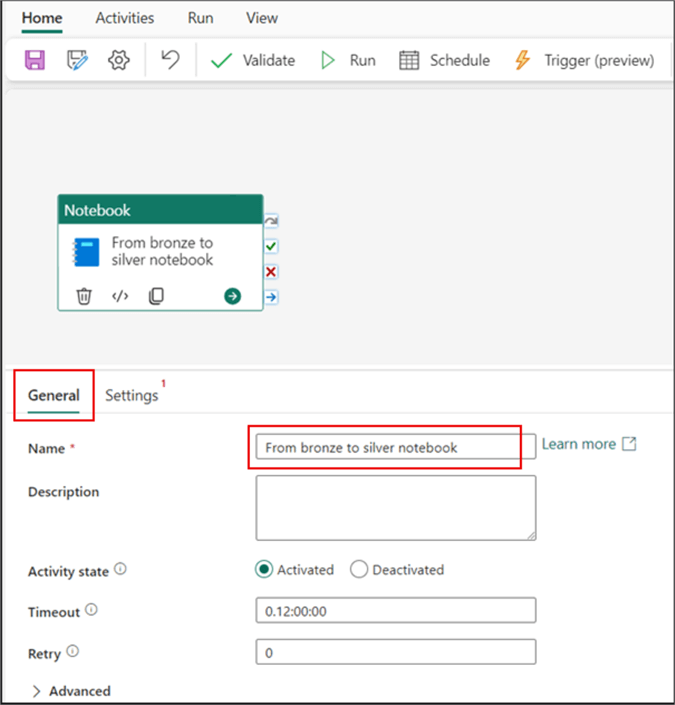Click the purple Save icon
The width and height of the screenshot is (675, 705).
[x=35, y=60]
